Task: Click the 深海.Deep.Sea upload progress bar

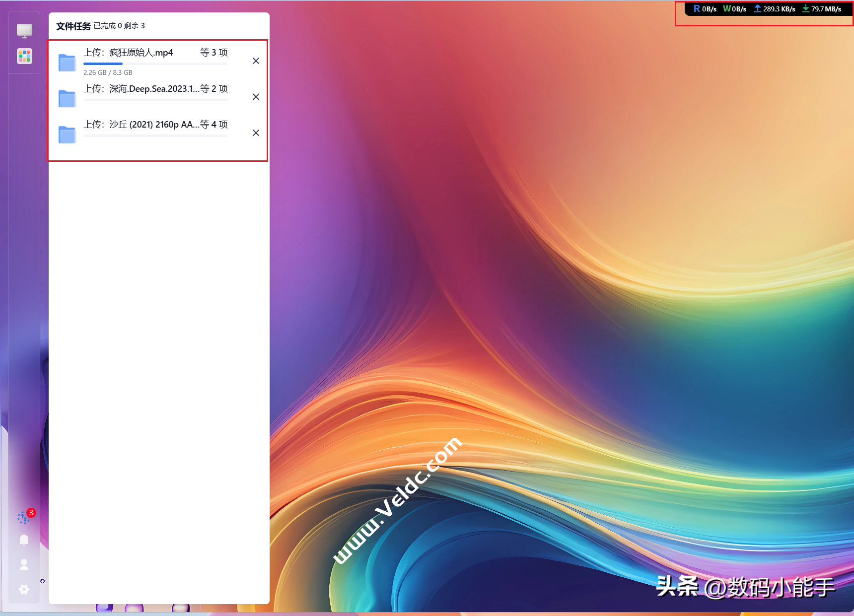Action: click(x=155, y=100)
